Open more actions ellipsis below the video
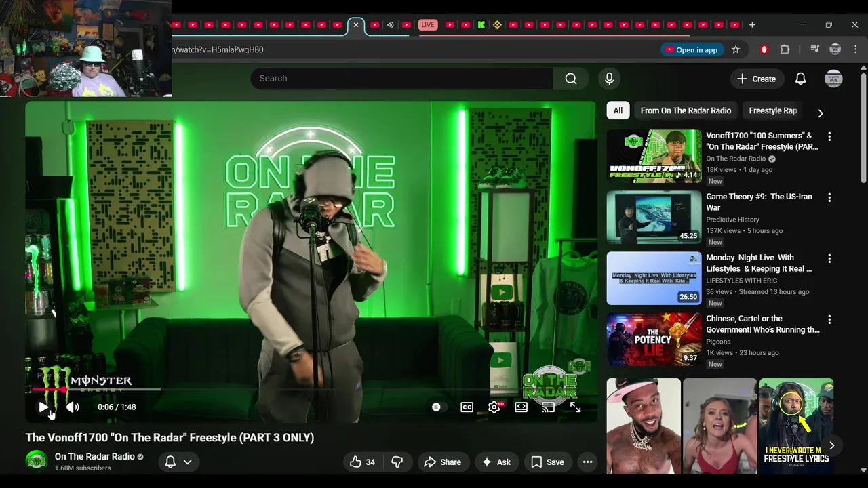Image resolution: width=868 pixels, height=488 pixels. coord(588,462)
